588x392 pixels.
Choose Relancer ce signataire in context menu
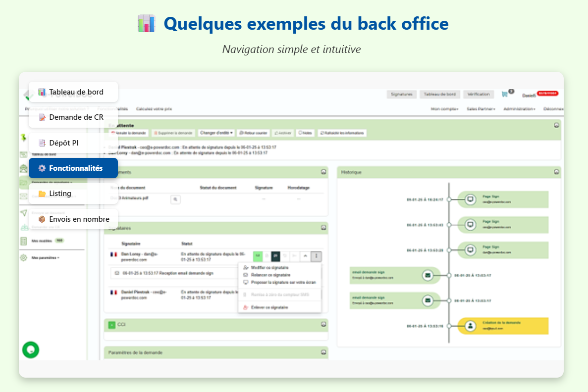(270, 275)
